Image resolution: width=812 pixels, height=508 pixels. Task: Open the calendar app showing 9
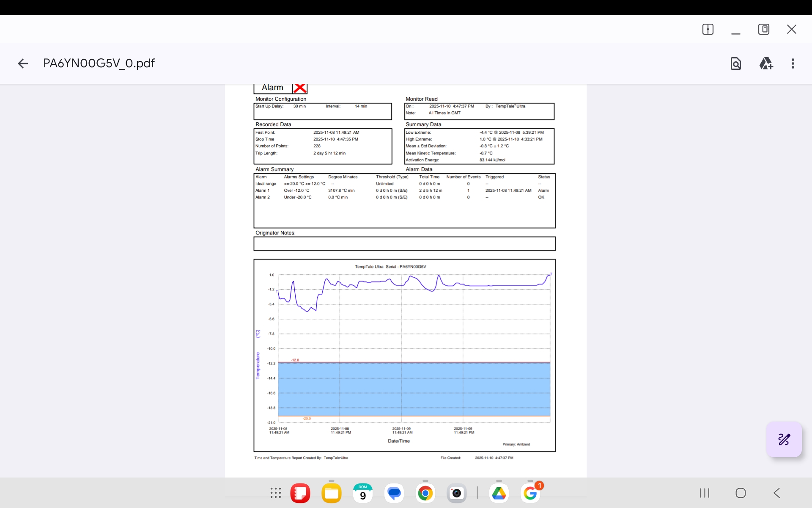pos(362,493)
